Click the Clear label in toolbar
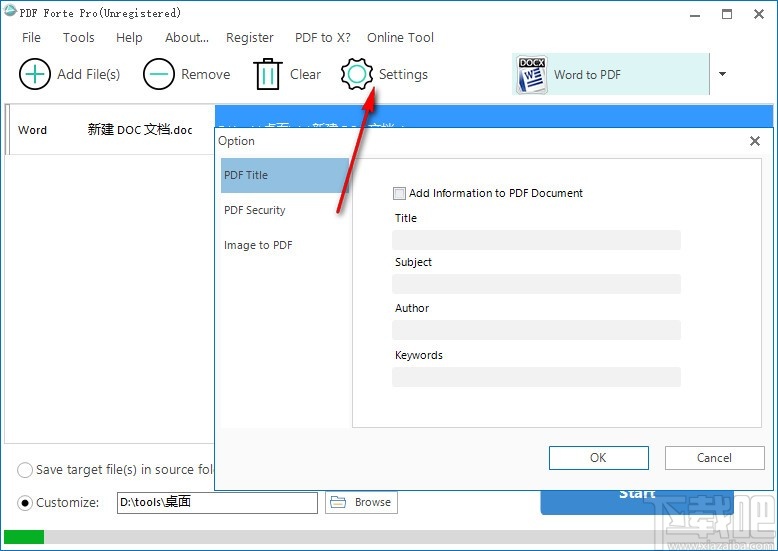The image size is (778, 551). coord(305,74)
